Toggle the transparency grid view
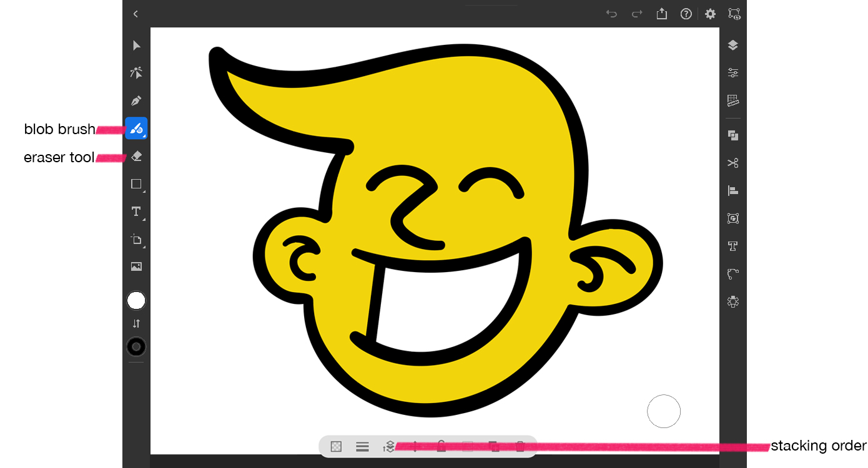 [335, 447]
